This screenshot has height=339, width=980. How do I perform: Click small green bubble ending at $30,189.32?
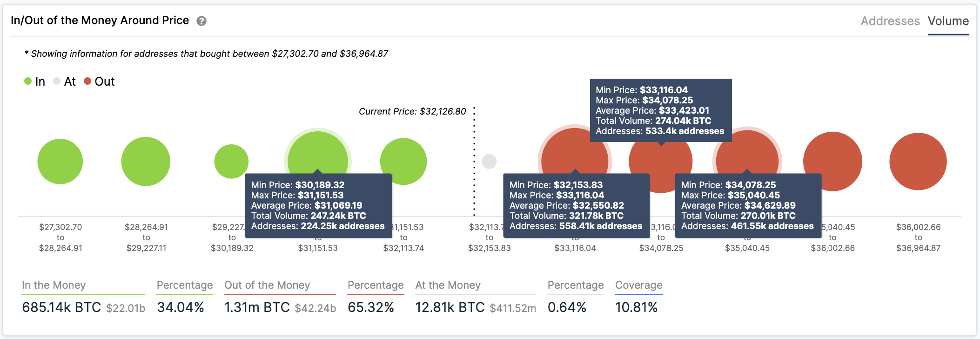point(231,162)
